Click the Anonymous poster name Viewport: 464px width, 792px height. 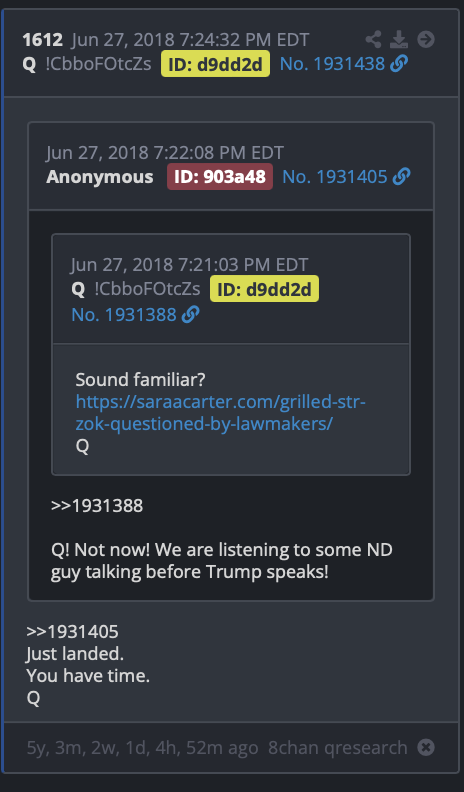[99, 176]
